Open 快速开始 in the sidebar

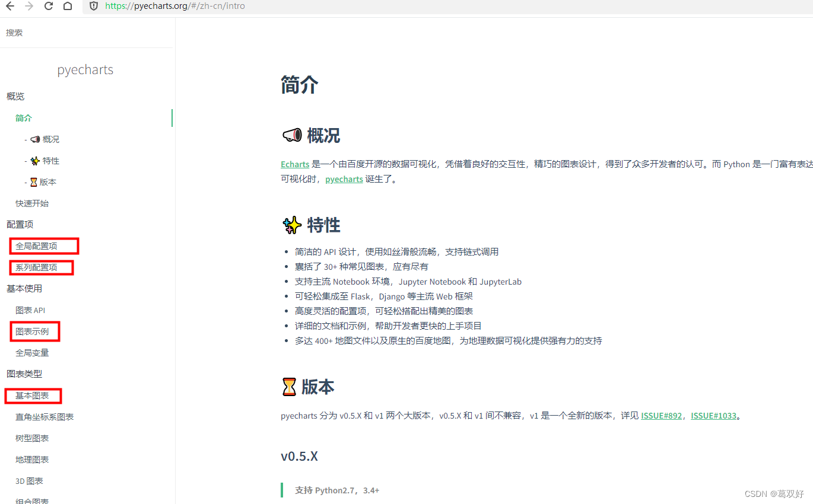point(32,203)
